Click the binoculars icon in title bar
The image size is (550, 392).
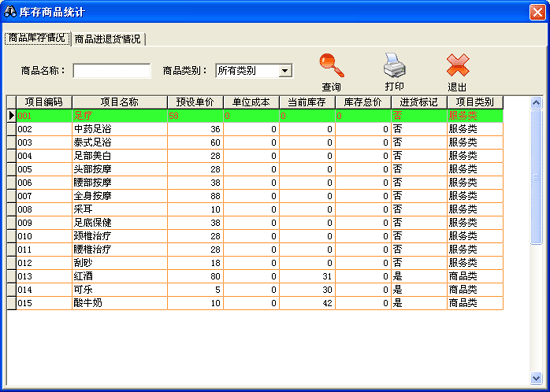10,12
